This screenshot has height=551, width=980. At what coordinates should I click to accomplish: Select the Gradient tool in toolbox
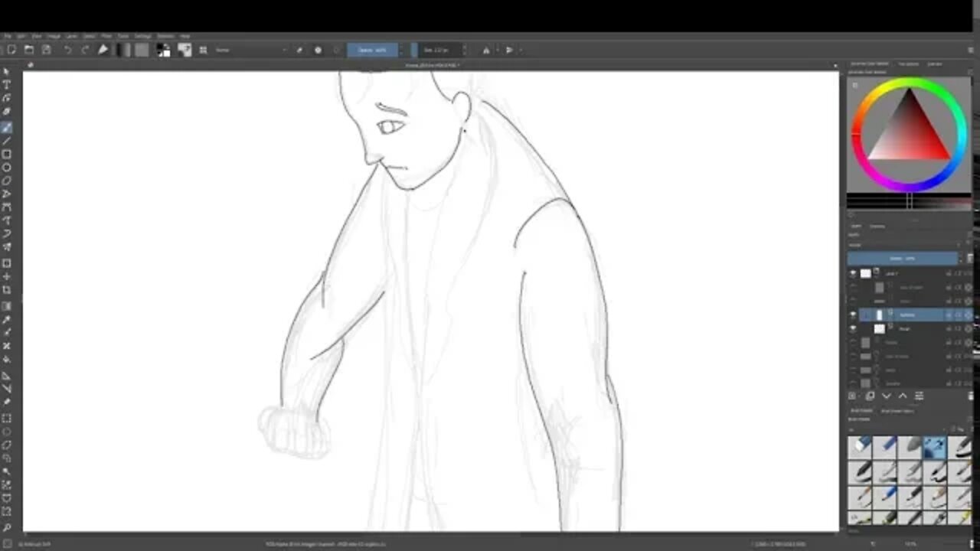(7, 306)
